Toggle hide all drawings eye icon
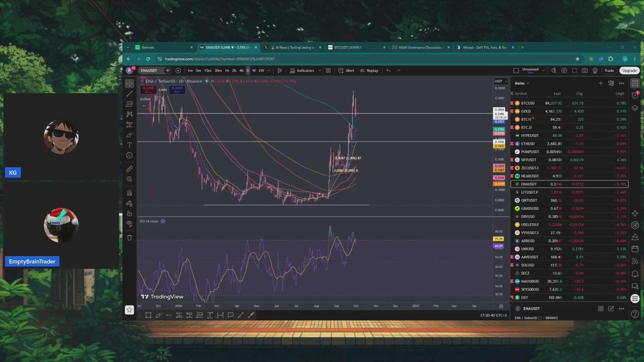The image size is (644, 362). 129,224
